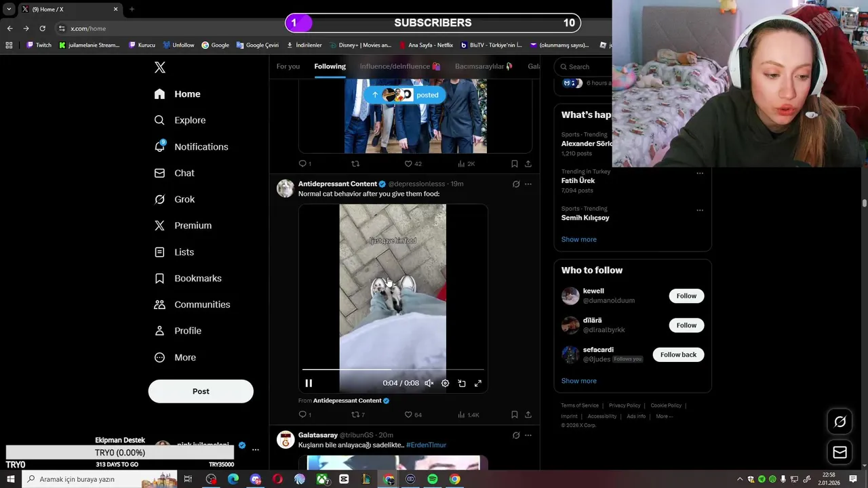Bookmark the Antidepressant Content post
Screen dimensions: 868x488
click(x=514, y=415)
